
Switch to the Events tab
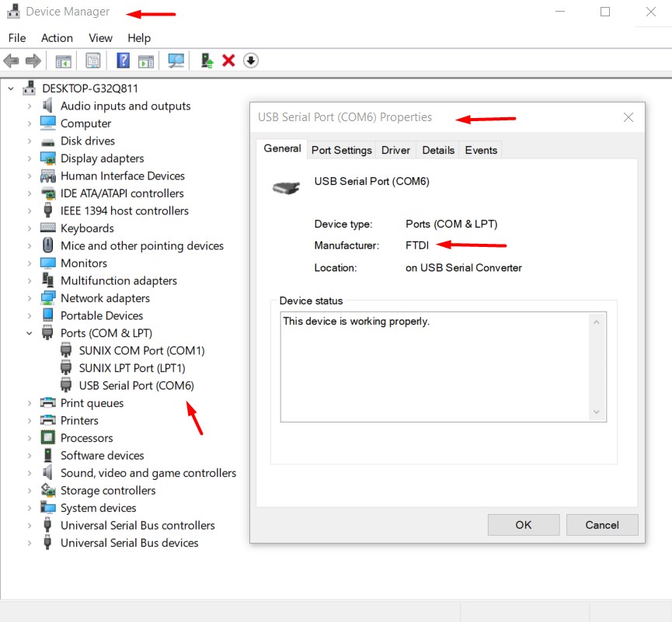481,150
